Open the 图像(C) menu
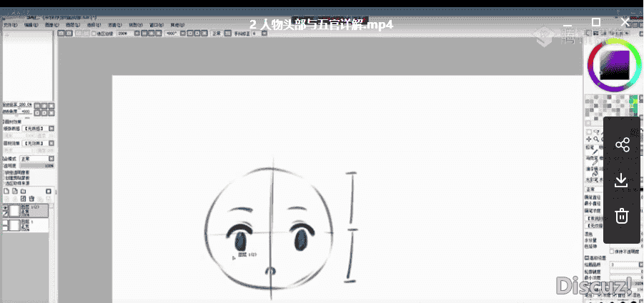Image resolution: width=644 pixels, height=303 pixels. (x=51, y=24)
